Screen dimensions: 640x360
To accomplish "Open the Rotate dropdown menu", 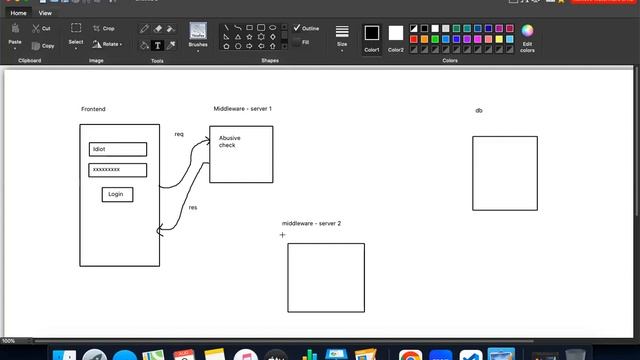I will point(107,44).
